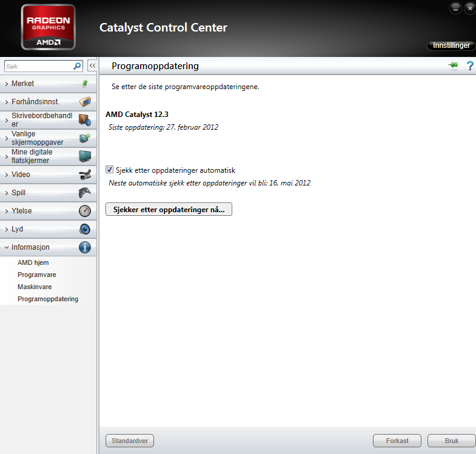Click the Neste automatiske sjekk date text
Image resolution: width=476 pixels, height=454 pixels.
[x=209, y=183]
